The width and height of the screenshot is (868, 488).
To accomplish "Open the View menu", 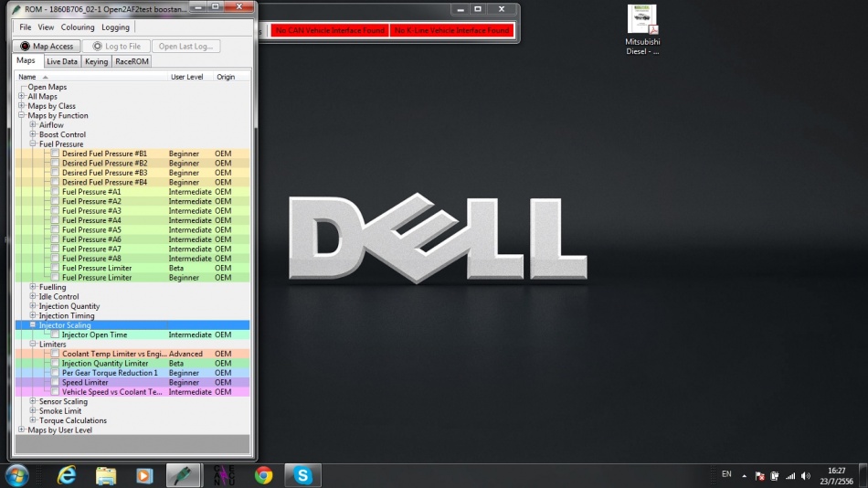I will [46, 27].
